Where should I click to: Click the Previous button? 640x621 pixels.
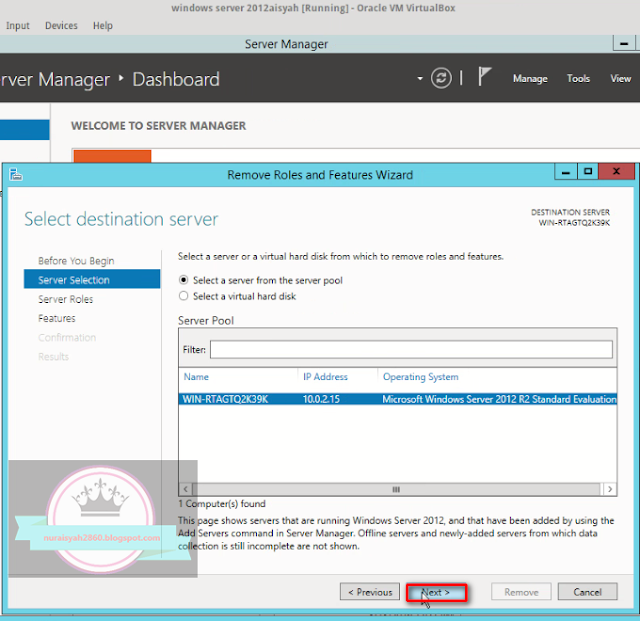coord(370,592)
